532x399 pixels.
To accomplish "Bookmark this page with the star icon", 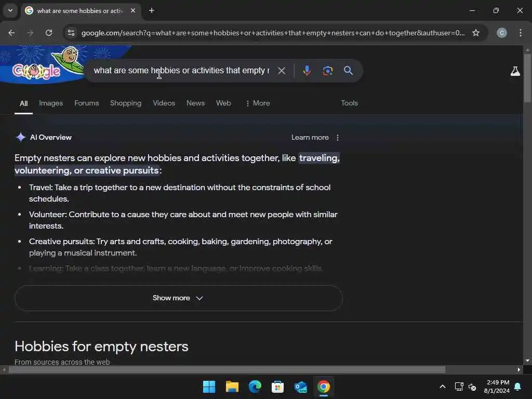I will pos(476,33).
